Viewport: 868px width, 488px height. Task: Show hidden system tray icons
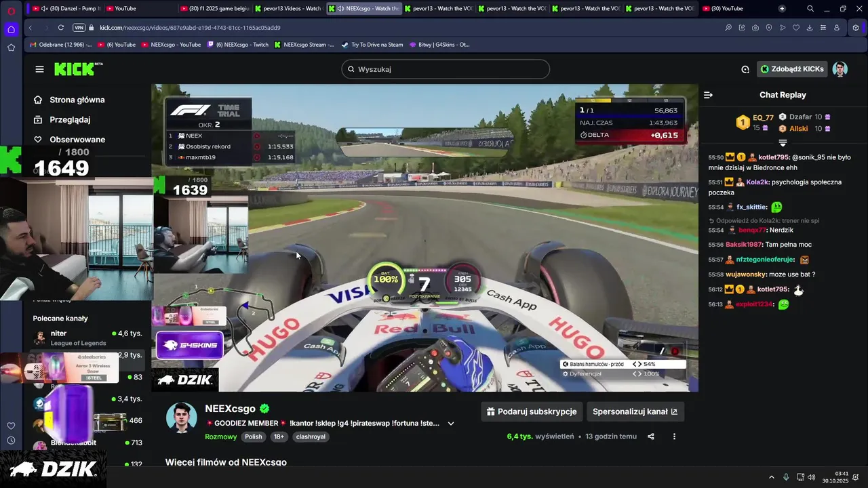[771, 477]
